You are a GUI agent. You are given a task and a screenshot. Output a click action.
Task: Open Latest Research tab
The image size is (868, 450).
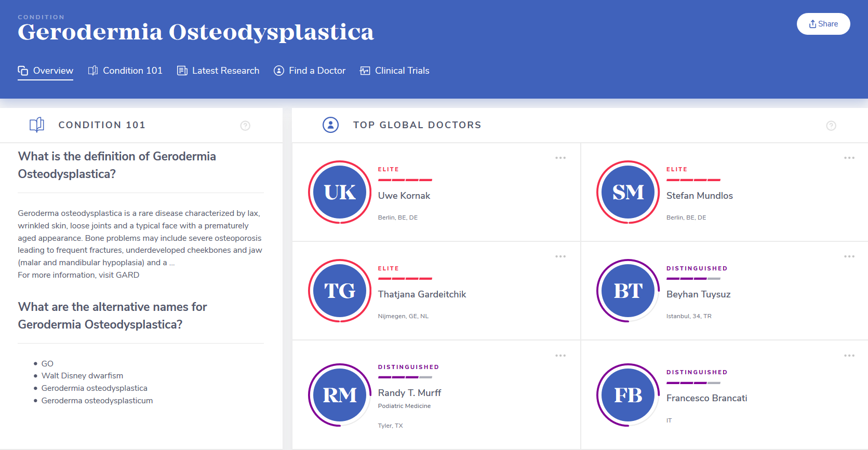(x=218, y=71)
